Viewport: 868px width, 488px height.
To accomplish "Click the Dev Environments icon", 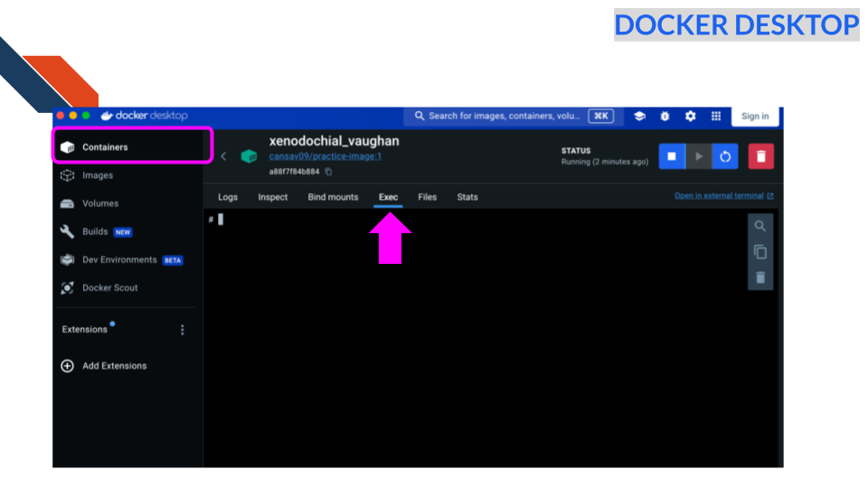I will coord(68,259).
